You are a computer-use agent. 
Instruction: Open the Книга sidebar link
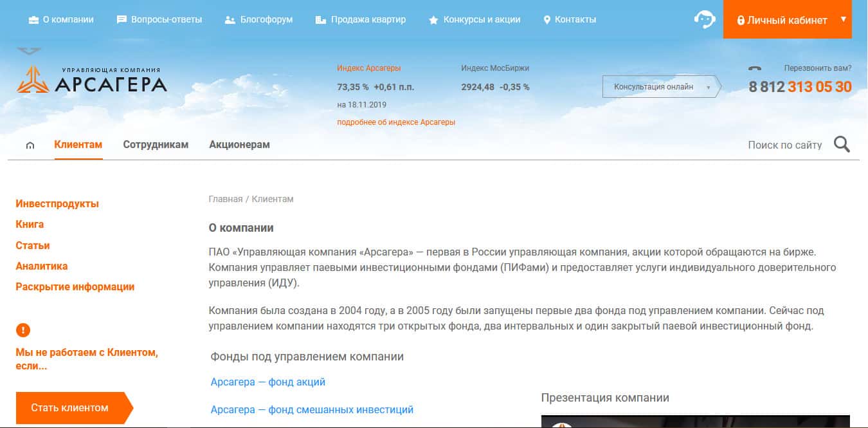tap(30, 225)
